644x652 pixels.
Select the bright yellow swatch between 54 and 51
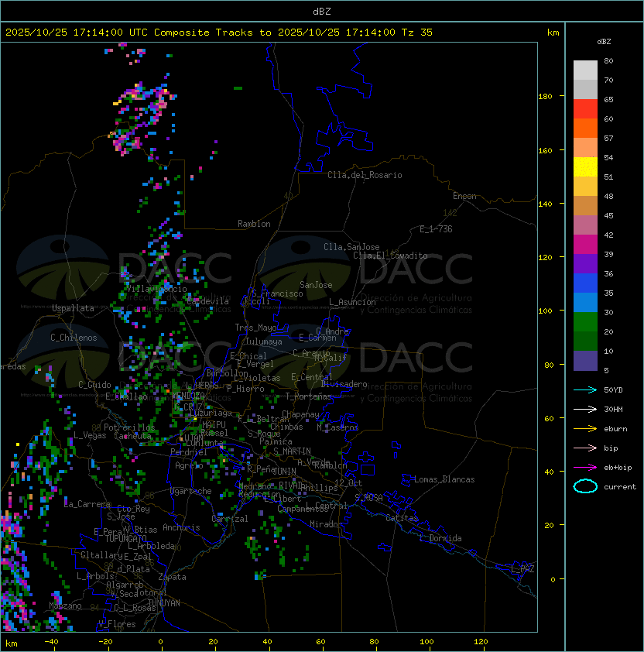(585, 167)
